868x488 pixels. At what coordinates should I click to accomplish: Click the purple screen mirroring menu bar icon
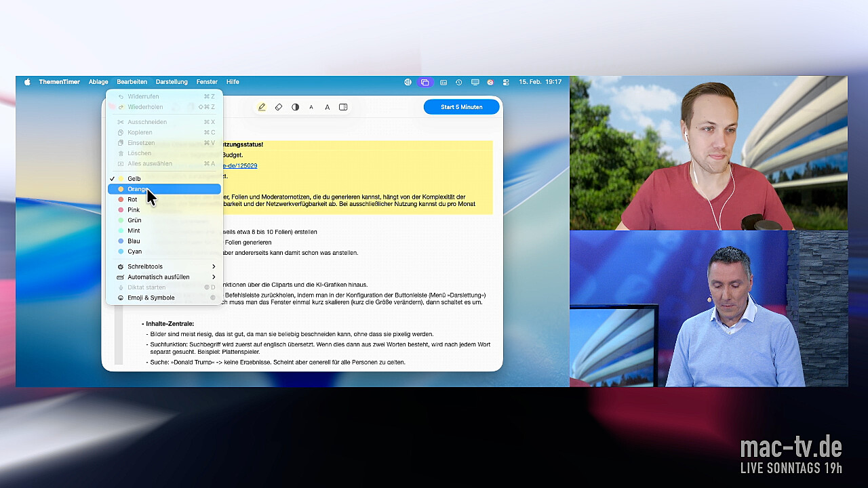coord(425,82)
